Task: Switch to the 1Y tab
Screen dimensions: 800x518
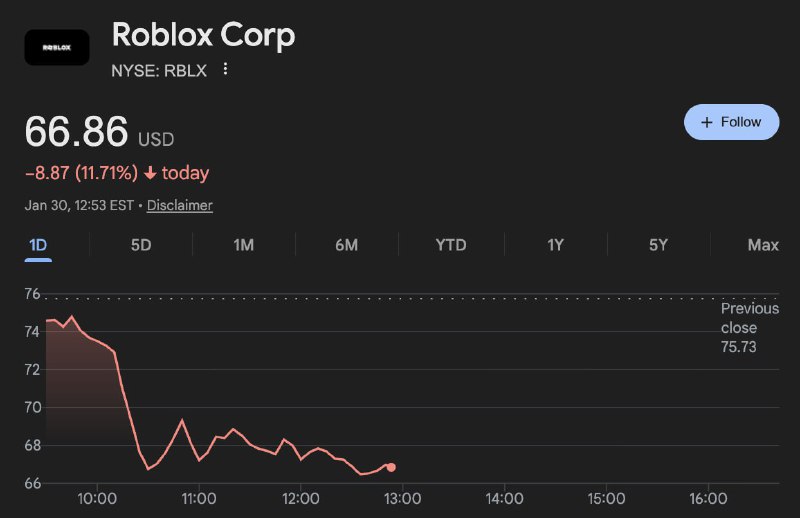Action: pos(556,245)
